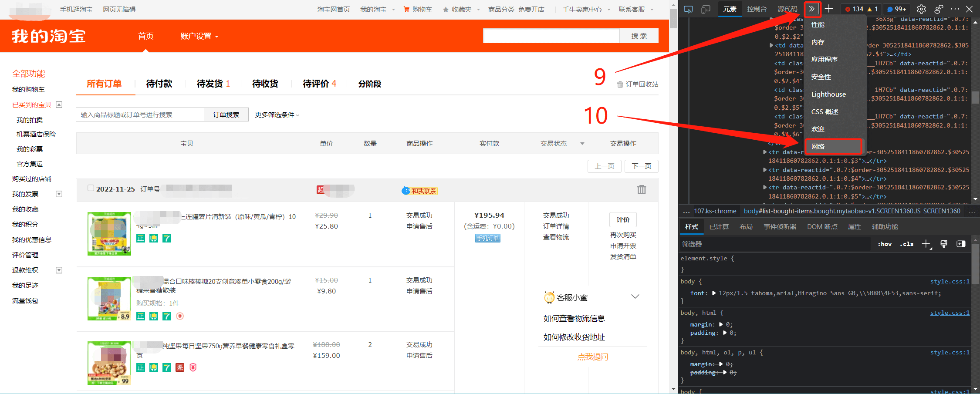This screenshot has height=394, width=980.
Task: Switch to the 控制台 DevTools tab
Action: pos(757,9)
